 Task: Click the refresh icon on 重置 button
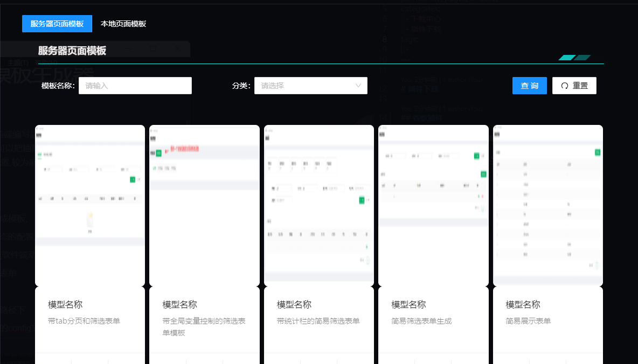point(565,86)
